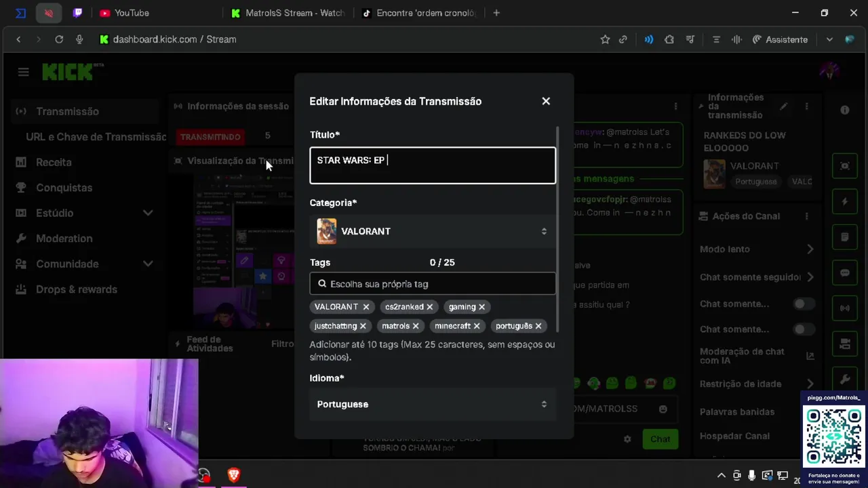Click the tag search field

point(433,284)
